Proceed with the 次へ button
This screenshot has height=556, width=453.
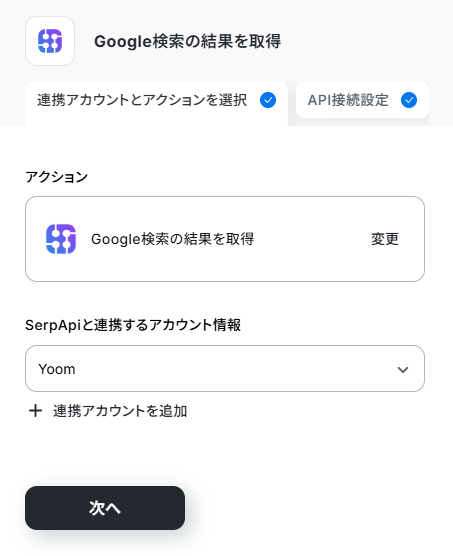[x=105, y=508]
